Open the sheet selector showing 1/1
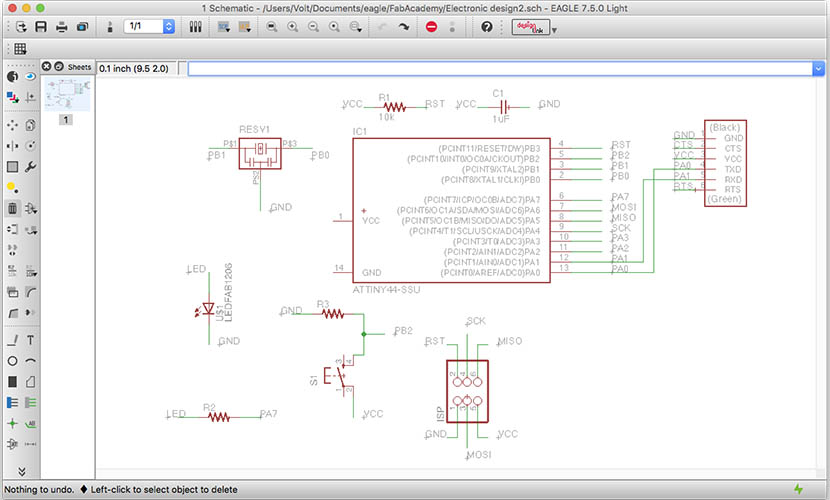This screenshot has width=830, height=500. (x=149, y=26)
